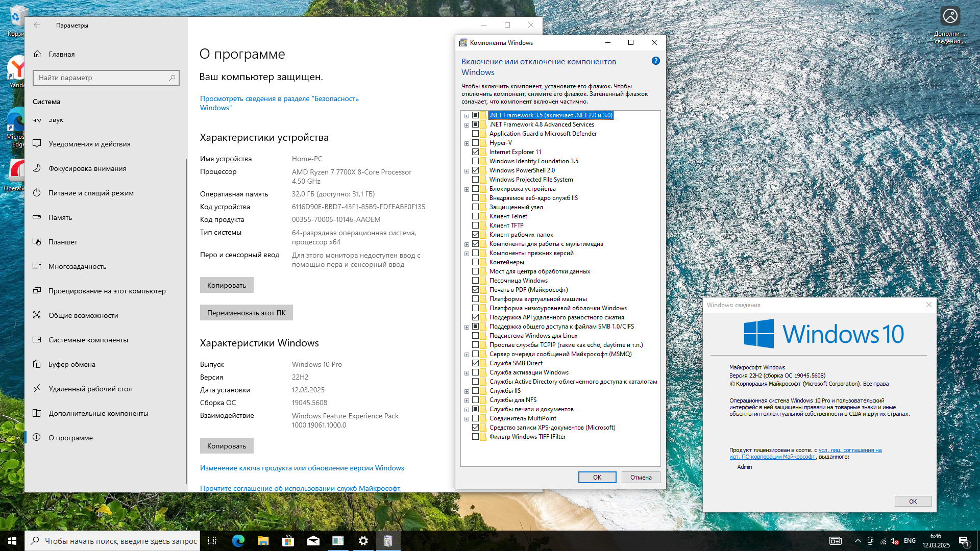The image size is (980, 551).
Task: Open the Mail app from taskbar
Action: (313, 541)
